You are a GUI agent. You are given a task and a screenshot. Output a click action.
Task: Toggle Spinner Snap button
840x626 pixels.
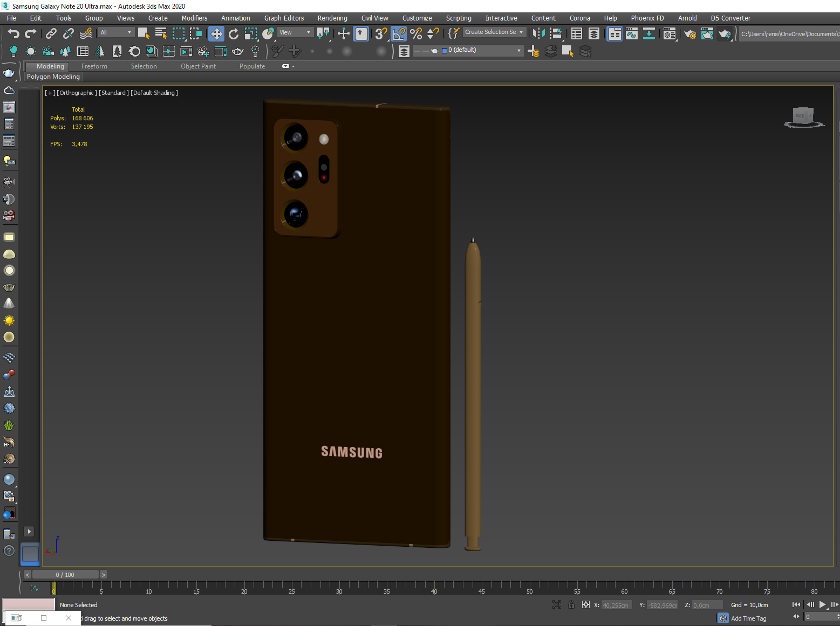coord(433,33)
